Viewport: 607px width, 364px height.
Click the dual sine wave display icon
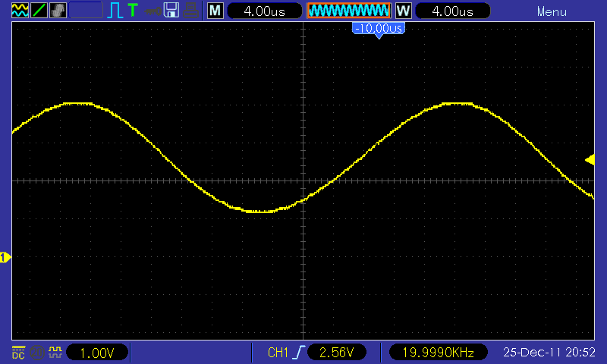click(x=19, y=11)
